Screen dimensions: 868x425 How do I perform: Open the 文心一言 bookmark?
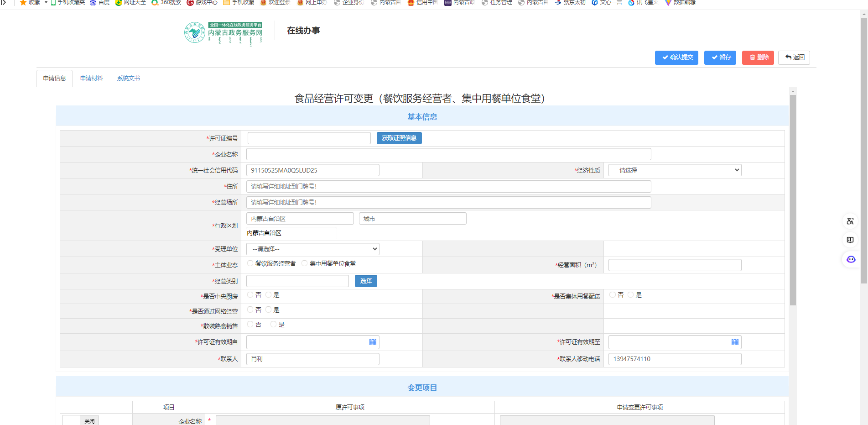coord(607,2)
